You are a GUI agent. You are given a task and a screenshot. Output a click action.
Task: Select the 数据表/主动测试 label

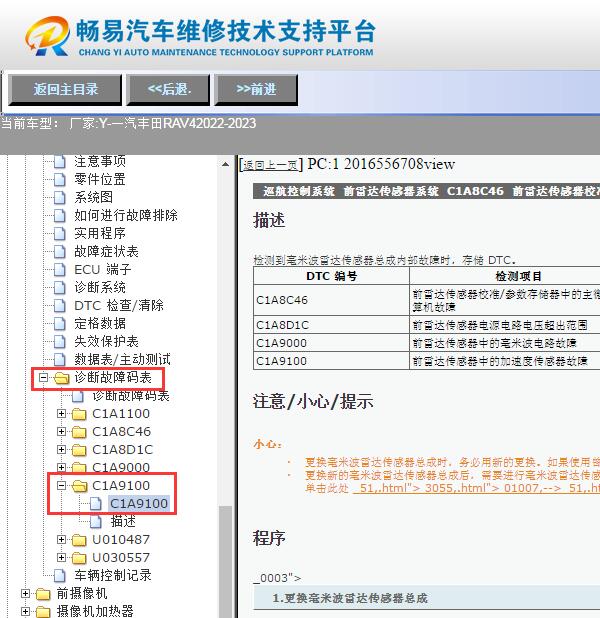(x=122, y=359)
